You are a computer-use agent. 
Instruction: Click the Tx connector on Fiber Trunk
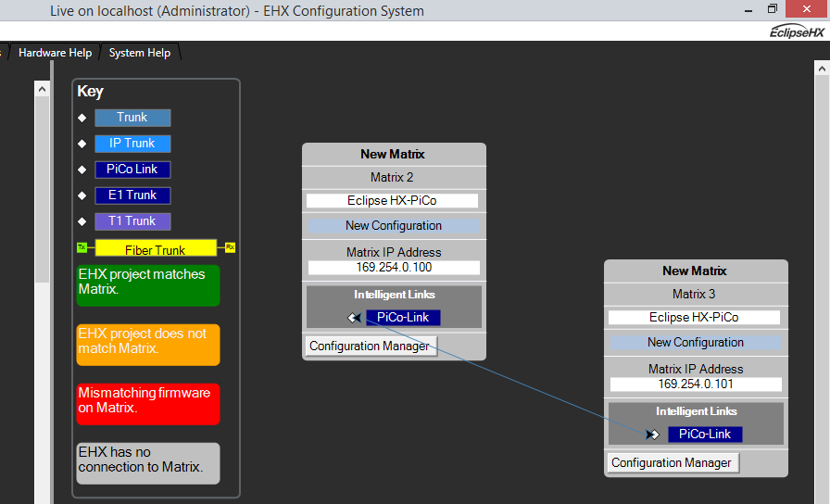82,247
